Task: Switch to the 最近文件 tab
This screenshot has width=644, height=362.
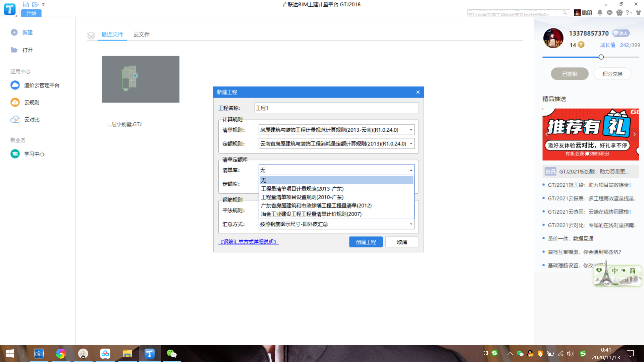Action: (x=112, y=34)
